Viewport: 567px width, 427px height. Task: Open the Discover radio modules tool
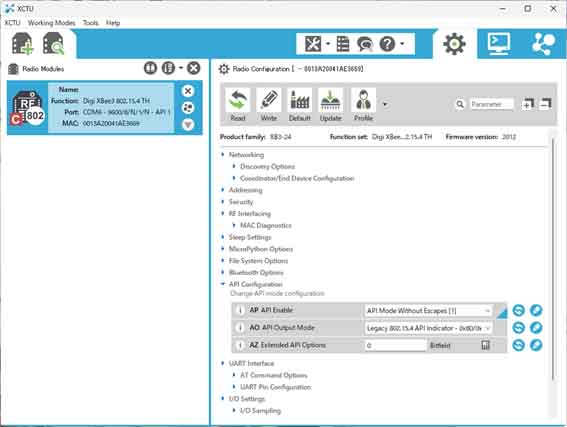(x=53, y=44)
